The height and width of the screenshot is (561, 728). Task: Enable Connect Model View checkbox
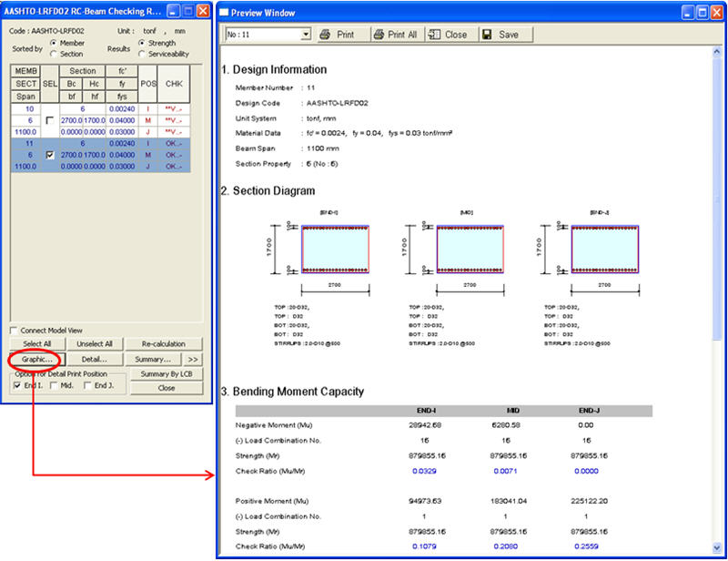[14, 330]
